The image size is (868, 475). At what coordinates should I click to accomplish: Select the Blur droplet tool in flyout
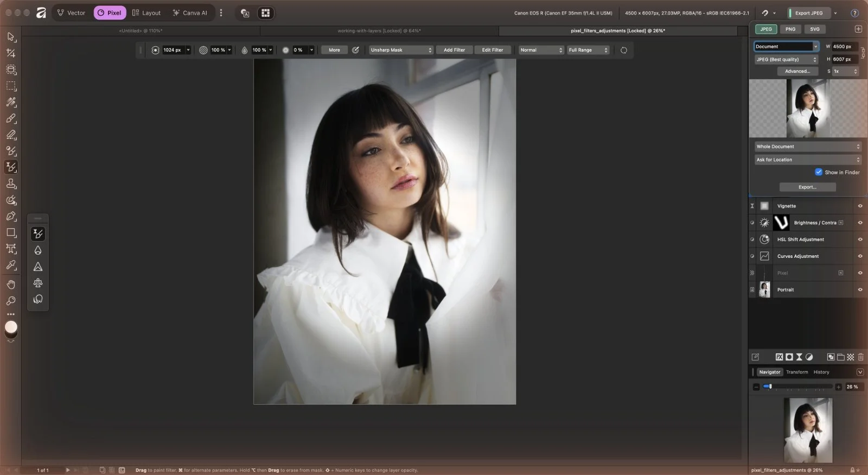pyautogui.click(x=38, y=250)
